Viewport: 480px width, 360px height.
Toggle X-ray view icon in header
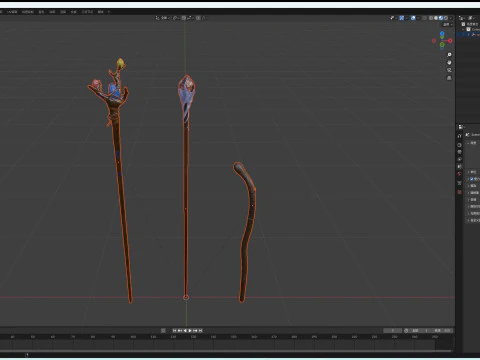point(424,18)
